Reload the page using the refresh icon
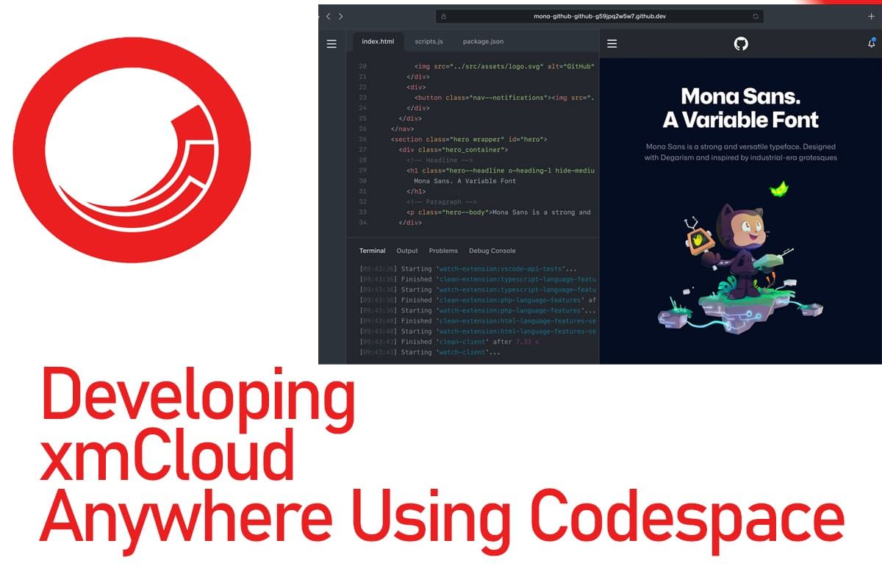This screenshot has width=882, height=588. [756, 15]
